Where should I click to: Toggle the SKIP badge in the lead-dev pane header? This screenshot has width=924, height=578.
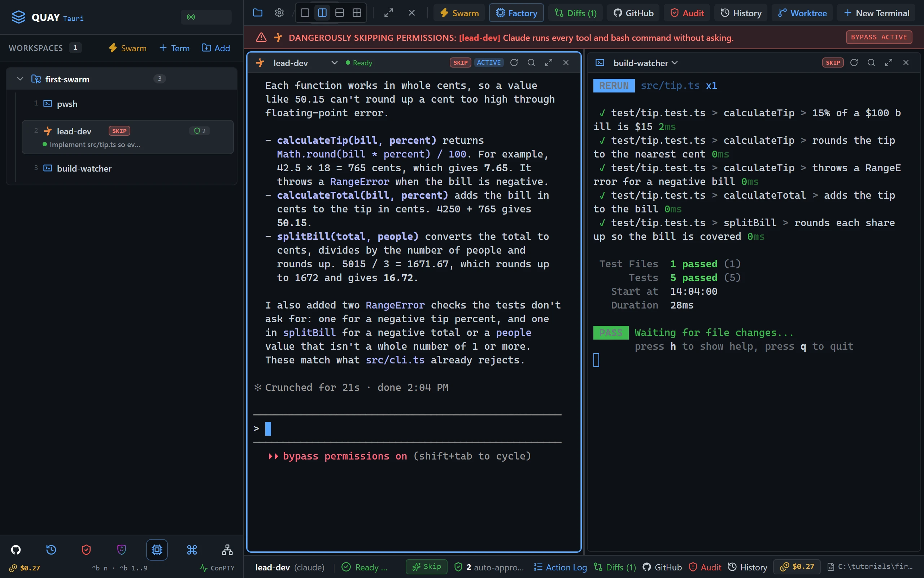pos(461,63)
